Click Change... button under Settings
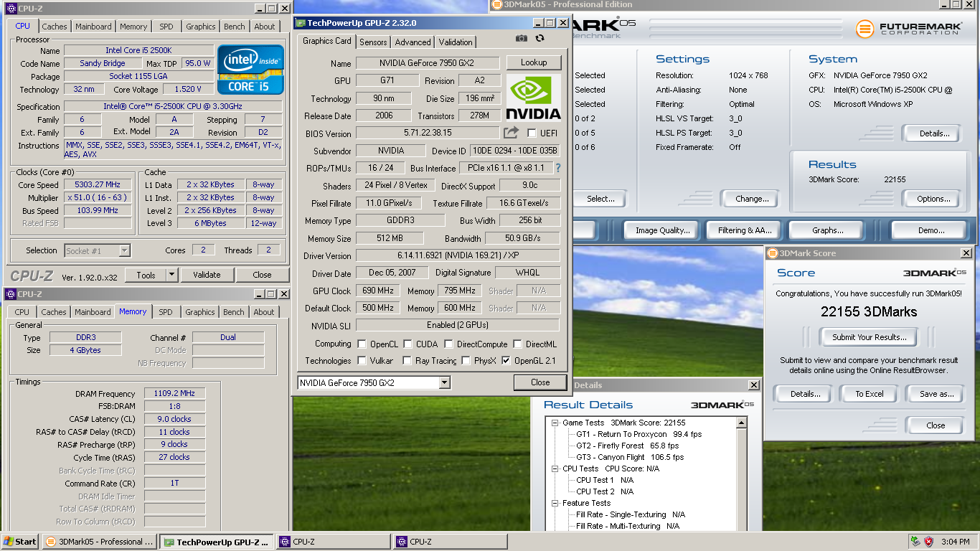980x551 pixels. click(752, 199)
